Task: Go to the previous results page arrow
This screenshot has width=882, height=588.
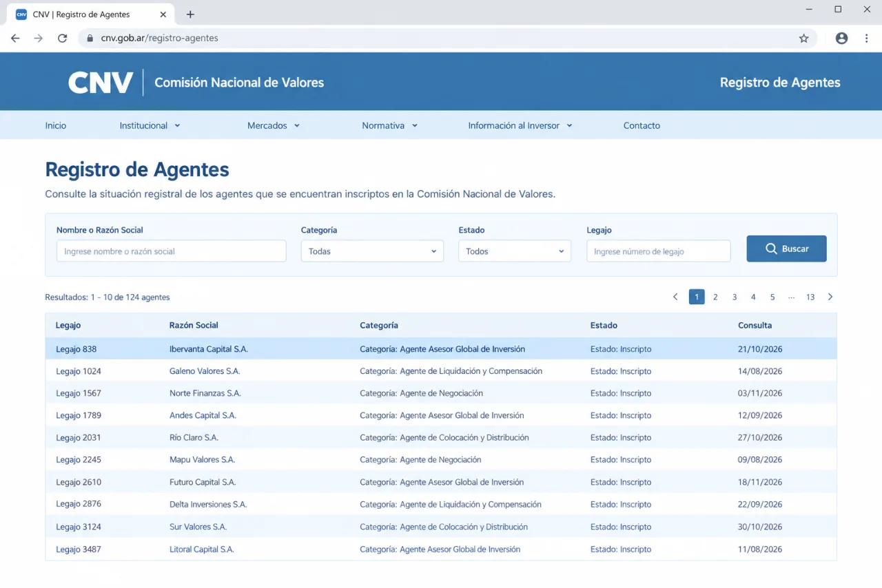Action: tap(675, 297)
